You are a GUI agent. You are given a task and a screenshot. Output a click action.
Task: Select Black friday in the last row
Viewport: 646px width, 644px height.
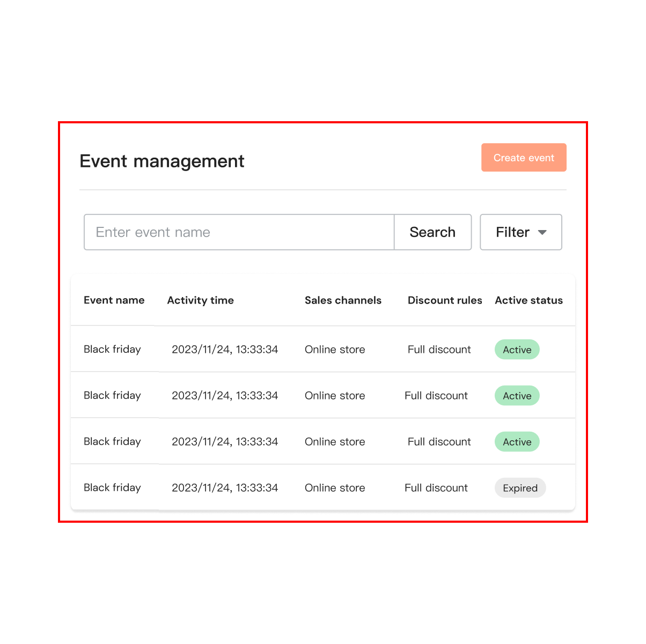pos(112,488)
